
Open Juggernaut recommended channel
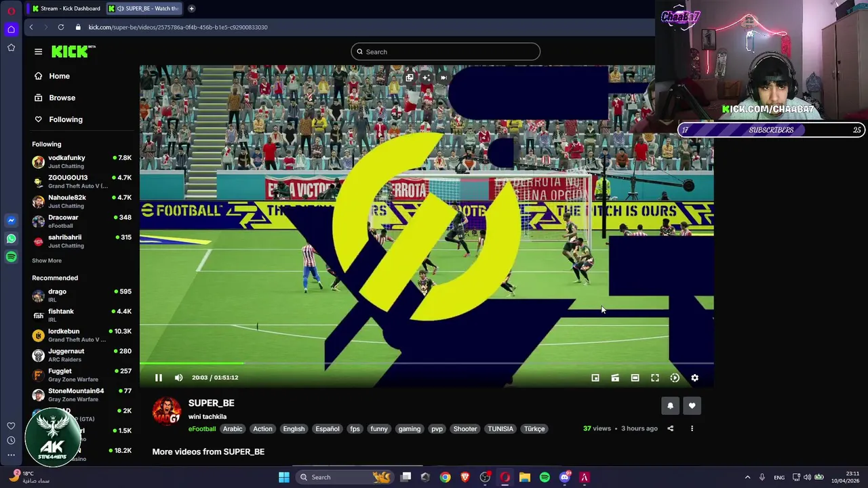pos(81,354)
